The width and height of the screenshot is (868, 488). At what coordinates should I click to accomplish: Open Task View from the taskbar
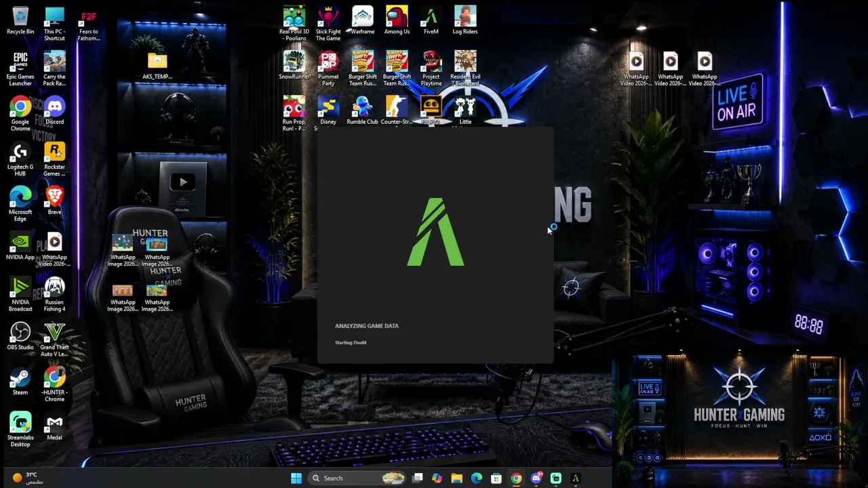[418, 478]
